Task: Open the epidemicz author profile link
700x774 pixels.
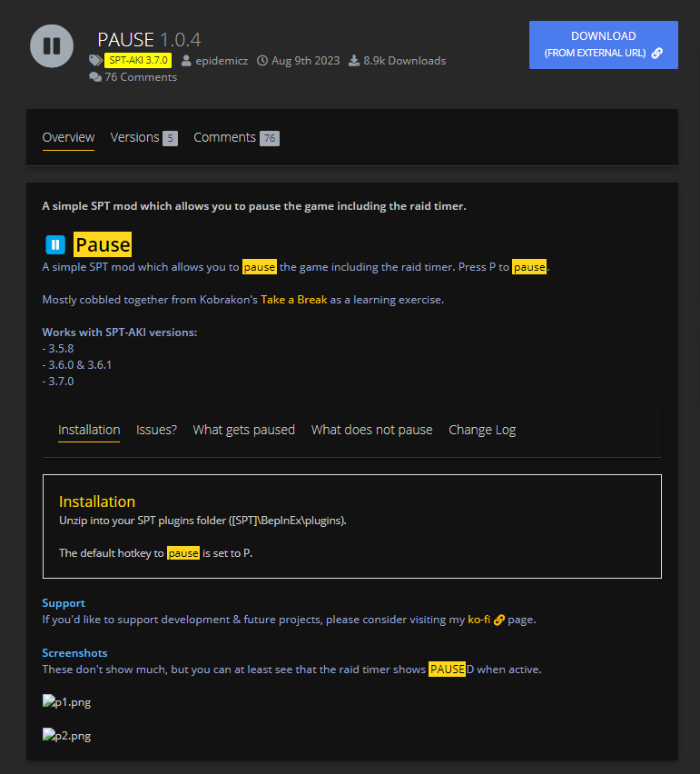Action: click(x=222, y=61)
